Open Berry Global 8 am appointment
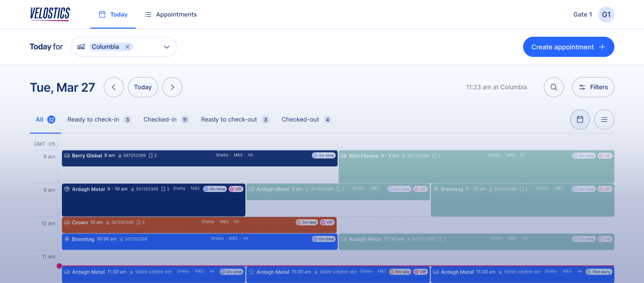Image resolution: width=644 pixels, height=283 pixels. tap(200, 158)
